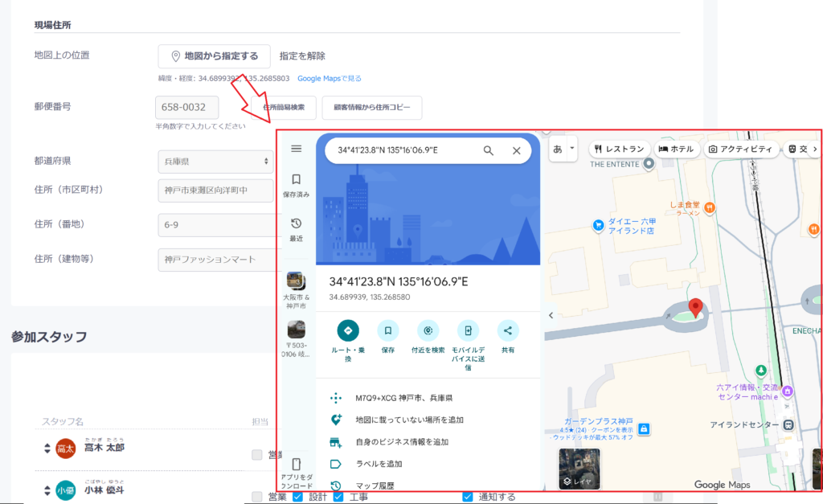The height and width of the screenshot is (504, 823).
Task: Open the Recent history icon in sidebar
Action: click(x=296, y=223)
